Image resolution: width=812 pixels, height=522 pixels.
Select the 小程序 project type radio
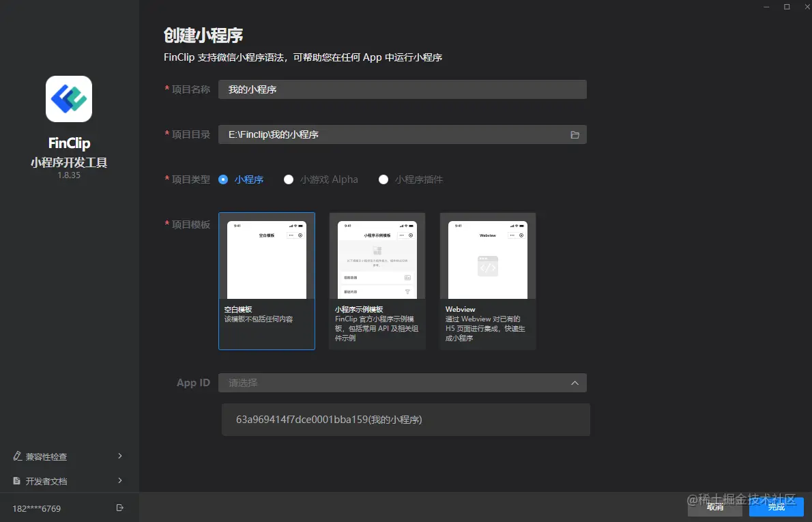tap(223, 179)
